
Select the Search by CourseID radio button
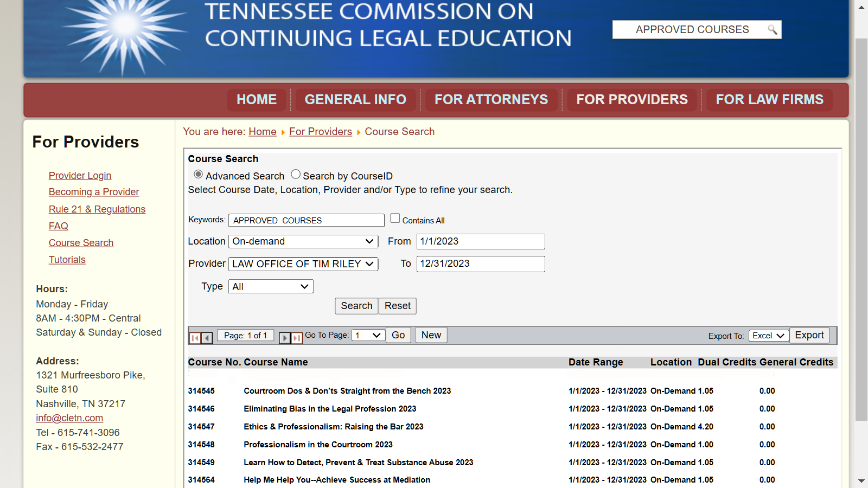(296, 174)
